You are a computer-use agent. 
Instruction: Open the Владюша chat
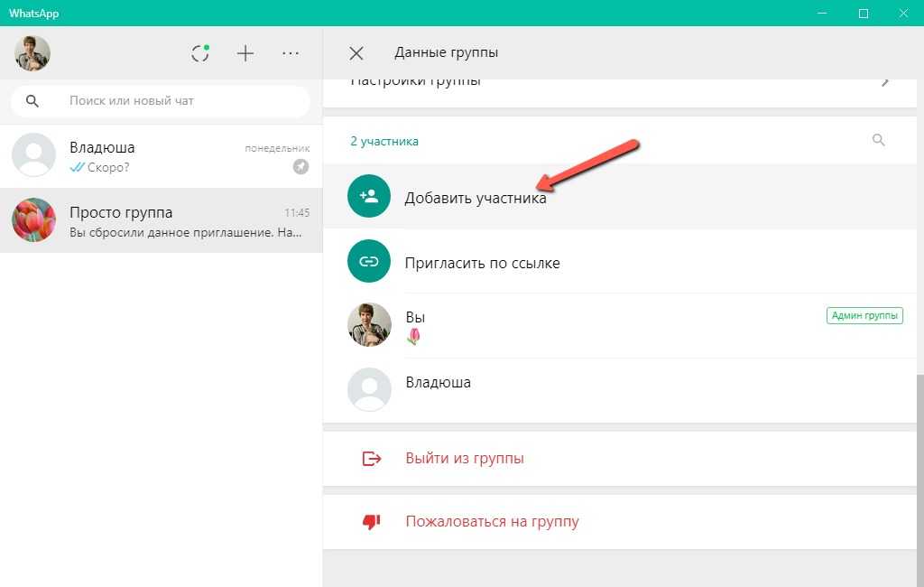pyautogui.click(x=161, y=156)
